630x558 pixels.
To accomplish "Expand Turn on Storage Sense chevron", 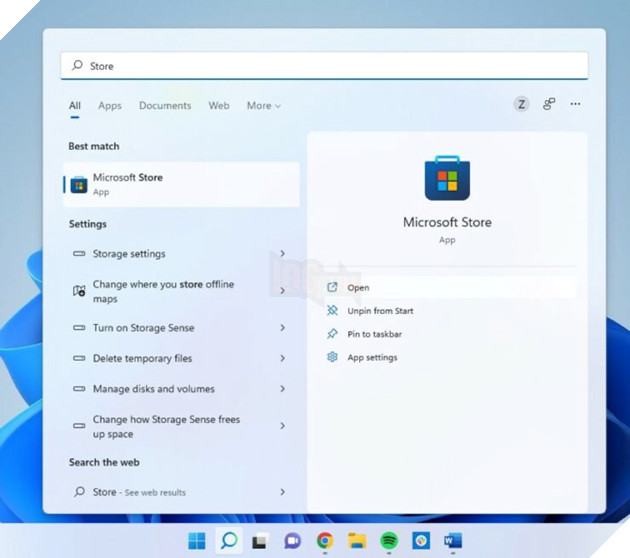I will pyautogui.click(x=282, y=327).
